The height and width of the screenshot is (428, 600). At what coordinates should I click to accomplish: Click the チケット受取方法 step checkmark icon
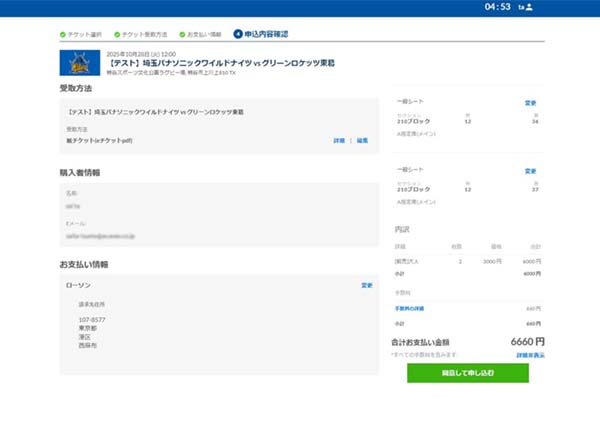[117, 34]
